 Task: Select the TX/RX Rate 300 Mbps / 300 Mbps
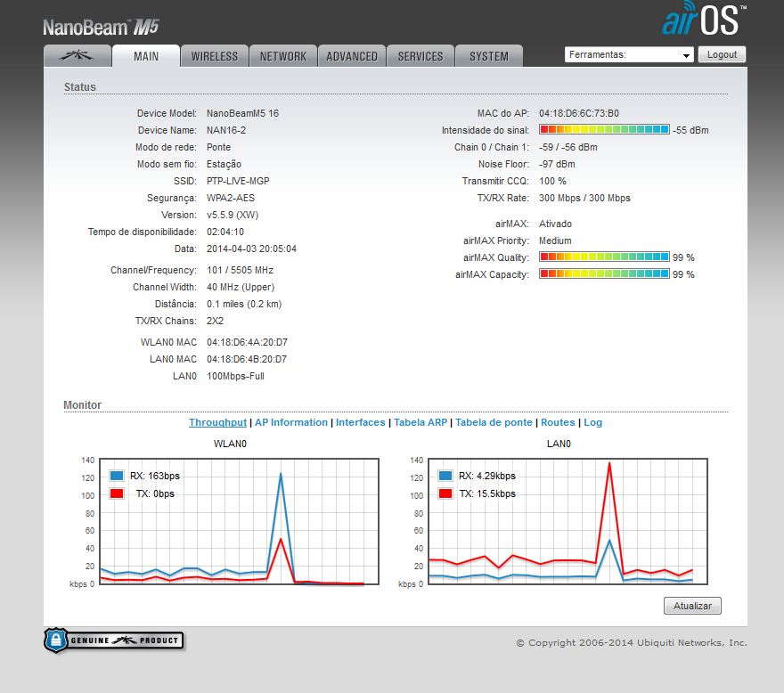pyautogui.click(x=584, y=198)
